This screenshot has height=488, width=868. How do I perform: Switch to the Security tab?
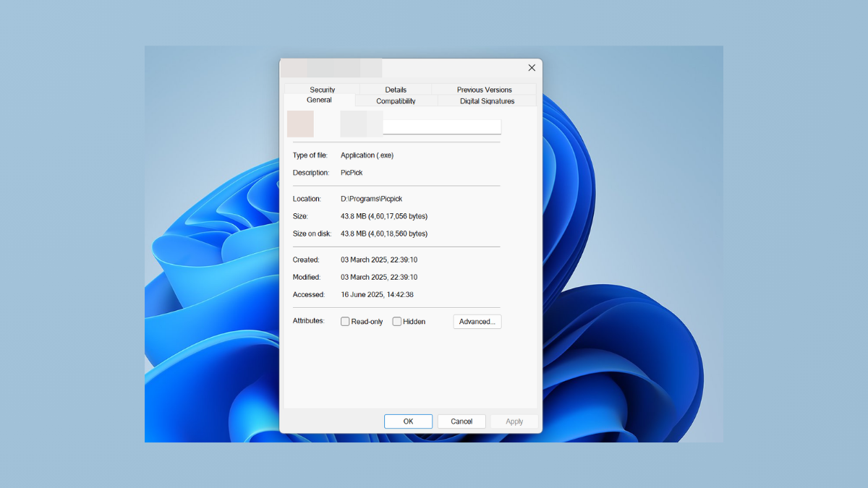(x=322, y=89)
